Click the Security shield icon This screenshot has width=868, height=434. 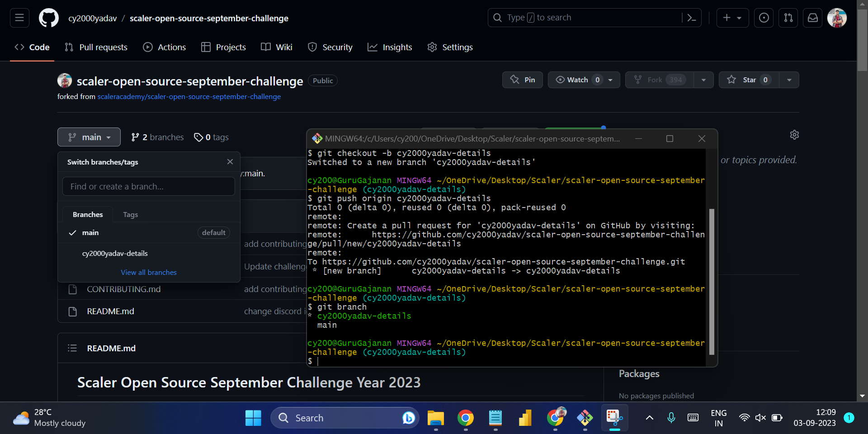click(312, 47)
